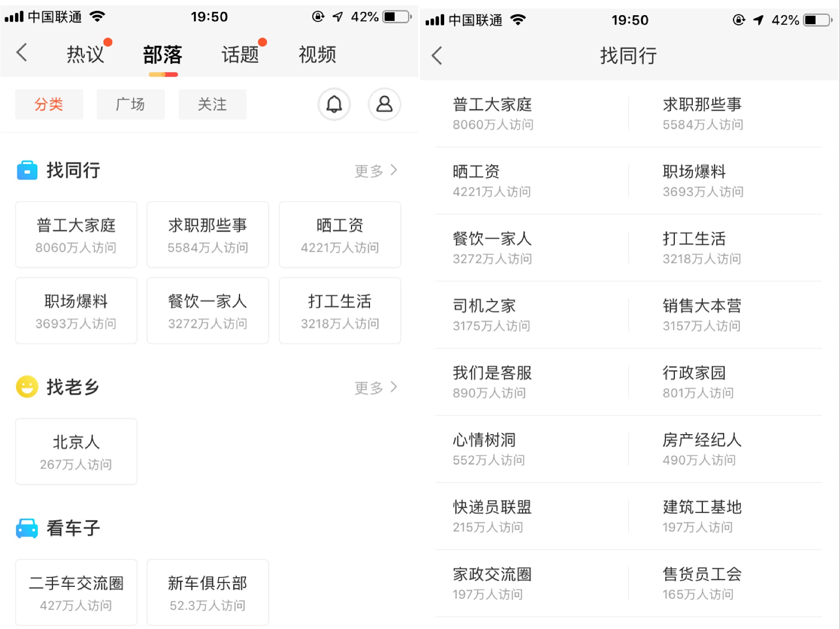Tap back arrow on 找同行 page
840x629 pixels.
[x=437, y=55]
